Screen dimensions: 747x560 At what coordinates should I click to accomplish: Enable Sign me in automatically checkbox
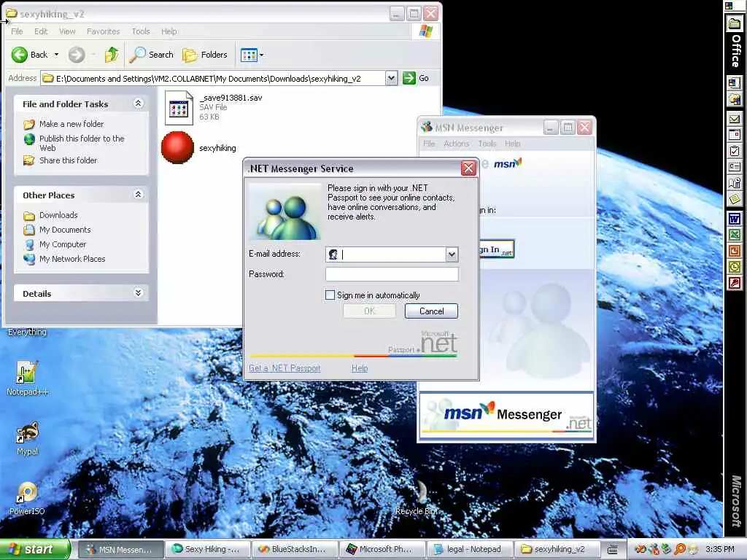coord(330,295)
